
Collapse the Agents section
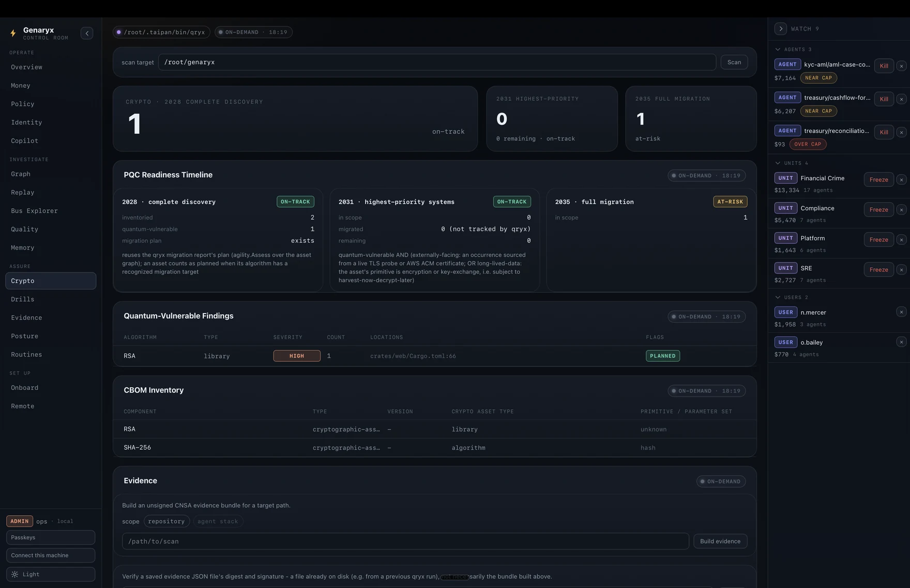coord(778,50)
